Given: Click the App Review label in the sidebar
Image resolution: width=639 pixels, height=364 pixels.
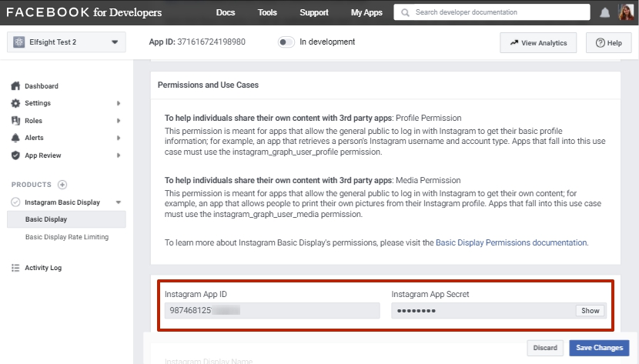Looking at the screenshot, I should [43, 155].
